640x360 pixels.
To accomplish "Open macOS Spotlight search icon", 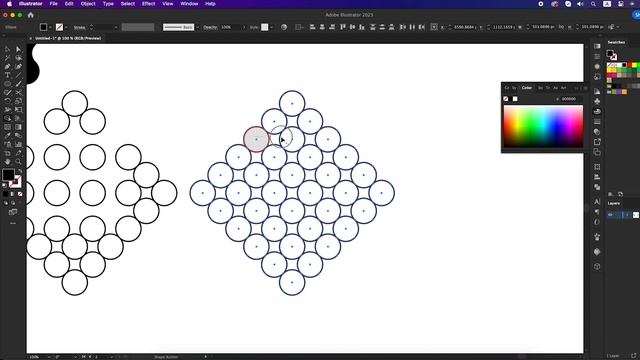I will (593, 4).
